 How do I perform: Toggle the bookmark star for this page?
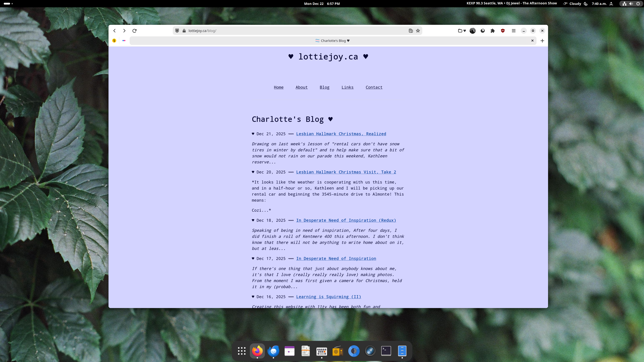point(418,31)
